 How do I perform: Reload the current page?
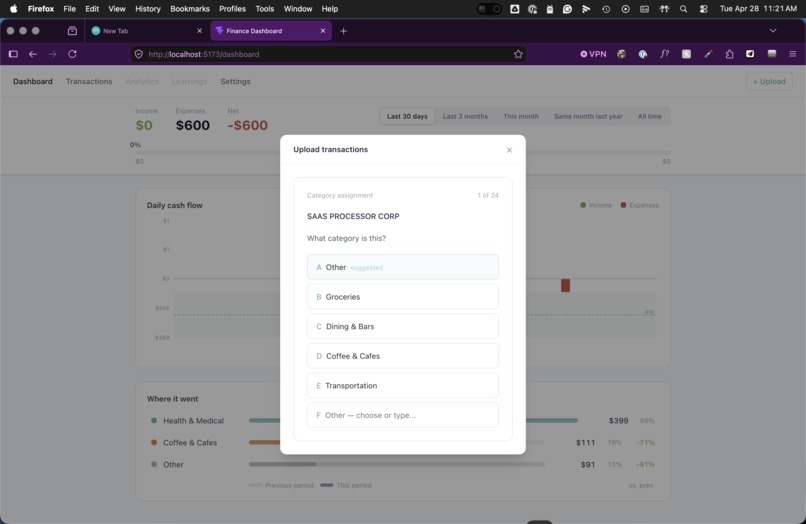point(72,54)
